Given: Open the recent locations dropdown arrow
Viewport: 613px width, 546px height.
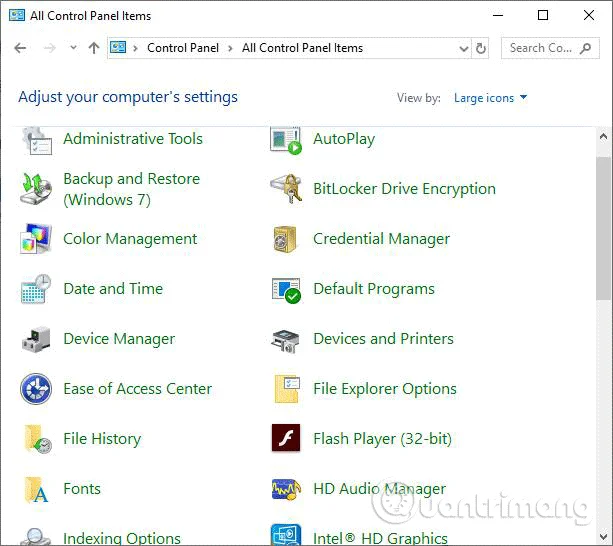Looking at the screenshot, I should click(x=73, y=48).
